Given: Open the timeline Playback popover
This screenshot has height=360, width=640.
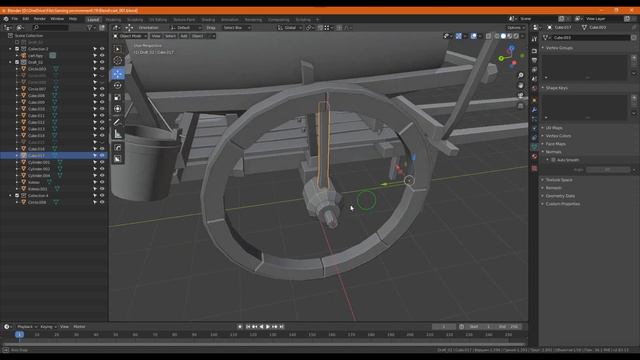Looking at the screenshot, I should click(x=27, y=327).
